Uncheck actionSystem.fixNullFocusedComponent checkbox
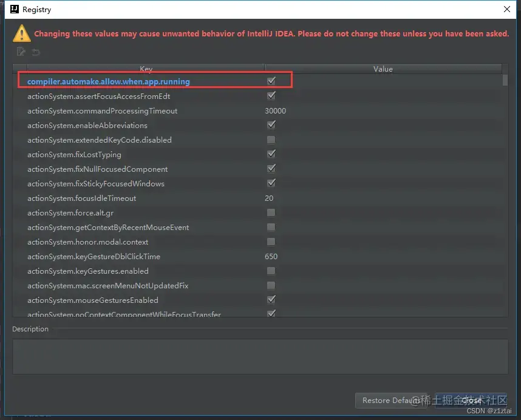Viewport: 521px width, 420px height. [271, 168]
